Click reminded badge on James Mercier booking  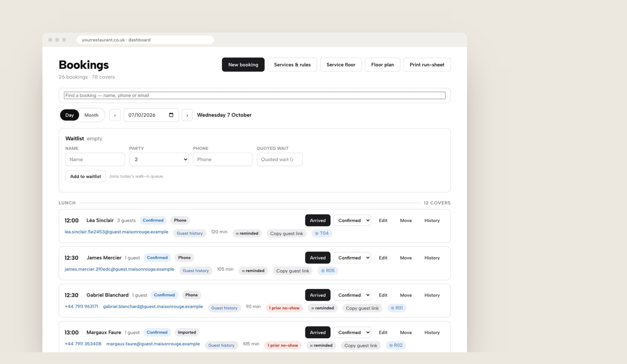[x=253, y=271]
